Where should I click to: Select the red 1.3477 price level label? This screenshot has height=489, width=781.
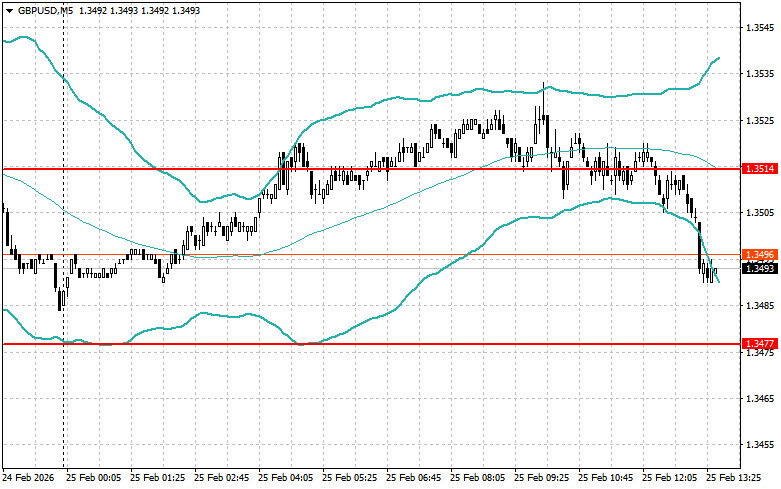click(x=760, y=344)
